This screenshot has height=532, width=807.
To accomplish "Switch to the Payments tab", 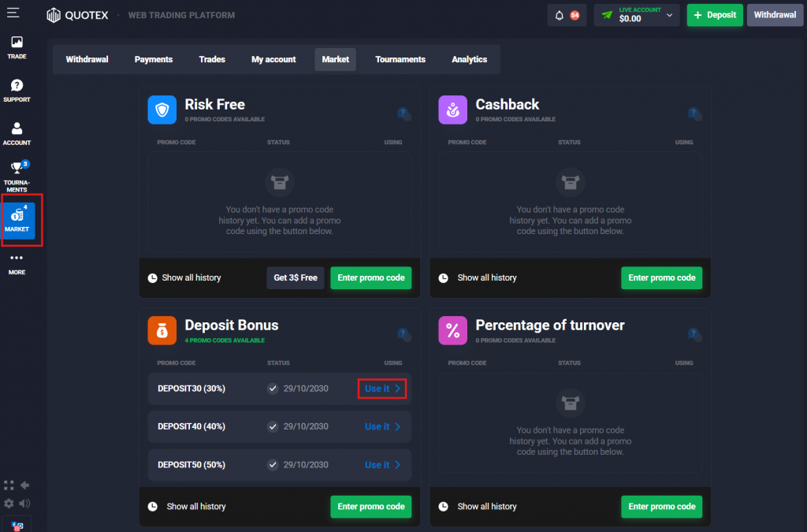I will tap(154, 60).
